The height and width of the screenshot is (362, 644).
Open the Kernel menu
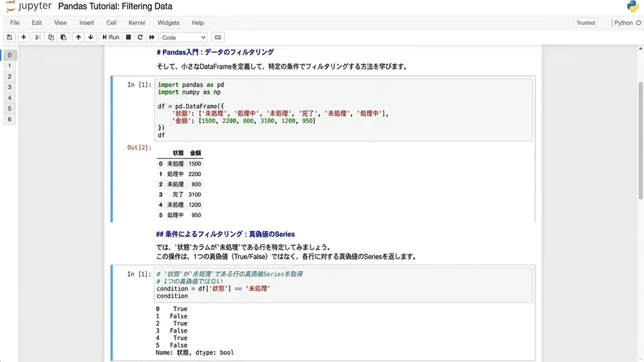click(137, 23)
